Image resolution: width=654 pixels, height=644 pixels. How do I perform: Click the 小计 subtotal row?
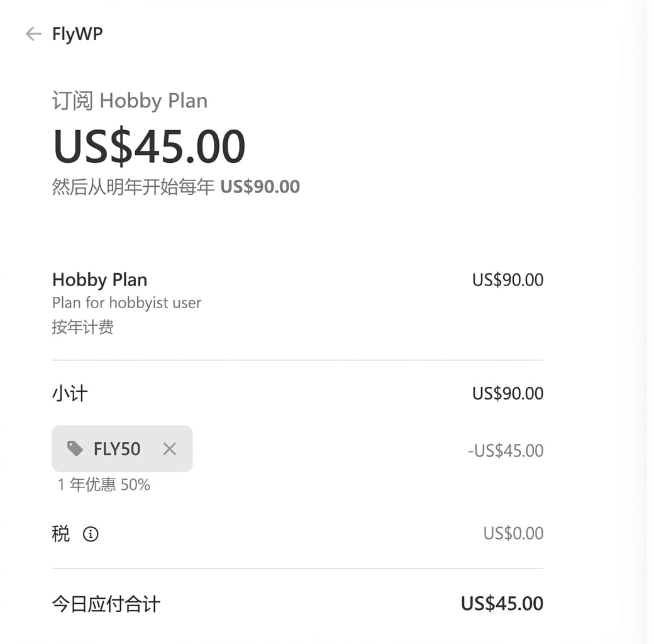(x=71, y=393)
